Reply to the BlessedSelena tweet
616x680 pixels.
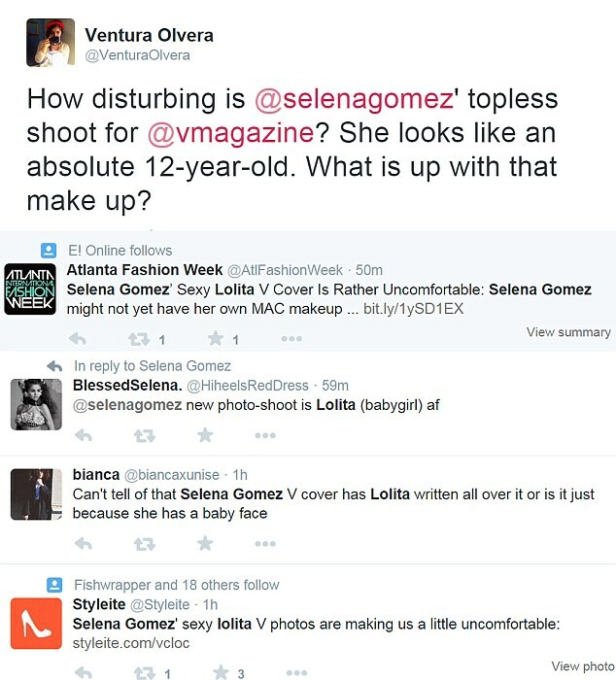[x=84, y=435]
